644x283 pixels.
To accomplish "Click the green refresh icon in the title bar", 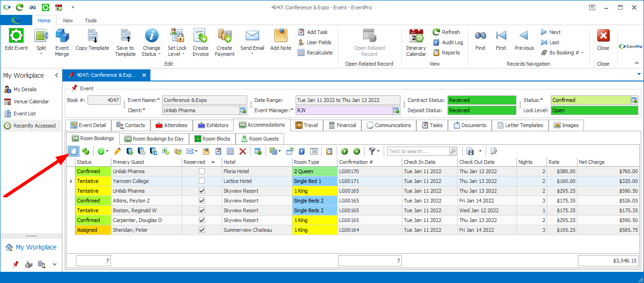I will pyautogui.click(x=20, y=7).
